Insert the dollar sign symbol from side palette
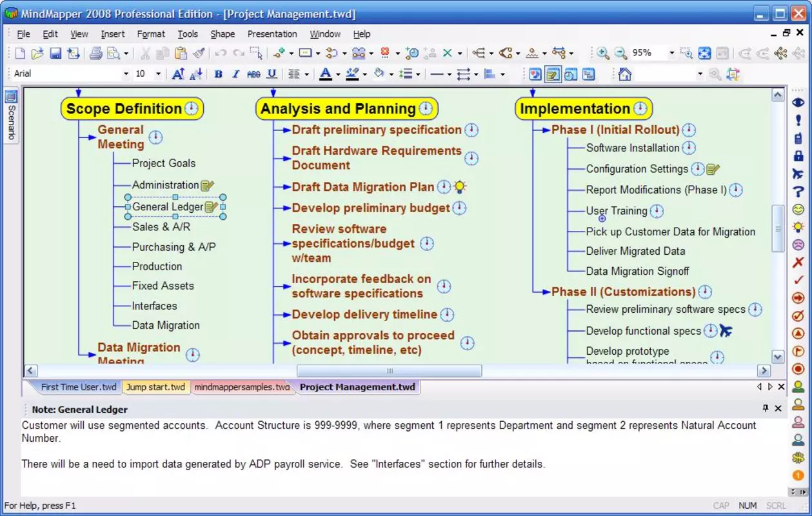Image resolution: width=812 pixels, height=516 pixels. coord(798,458)
